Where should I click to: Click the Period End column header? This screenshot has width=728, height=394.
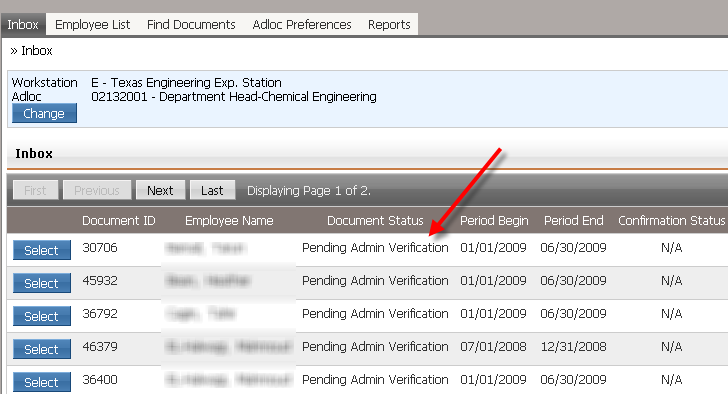pos(573,220)
